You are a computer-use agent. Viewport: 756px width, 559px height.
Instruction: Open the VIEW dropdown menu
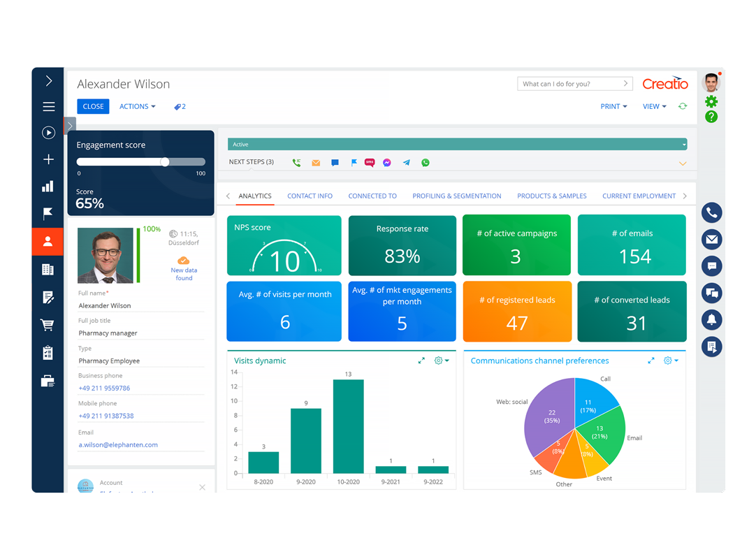(653, 106)
